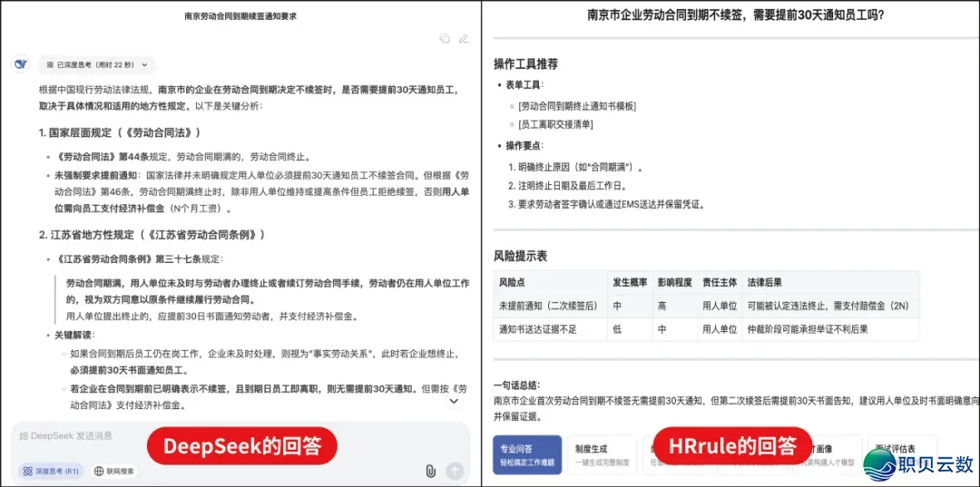This screenshot has height=487, width=980.
Task: Click step 注明终止日期及最后工作日
Action: tap(572, 185)
